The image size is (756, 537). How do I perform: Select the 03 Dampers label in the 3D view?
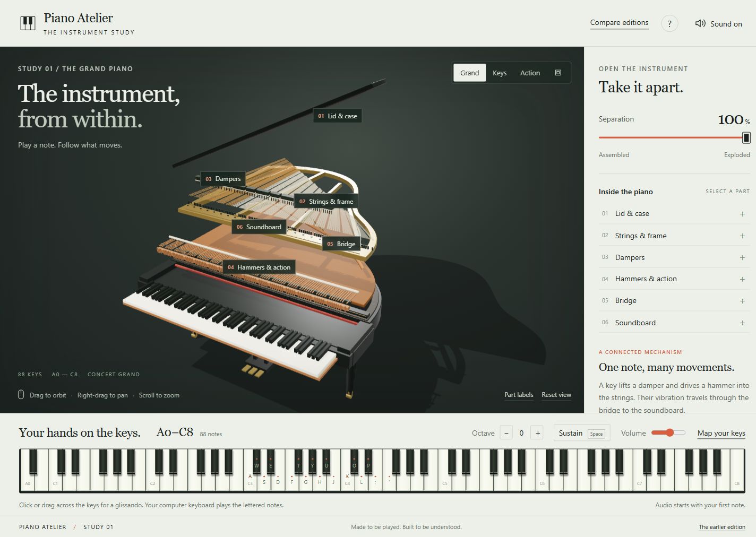pos(223,179)
